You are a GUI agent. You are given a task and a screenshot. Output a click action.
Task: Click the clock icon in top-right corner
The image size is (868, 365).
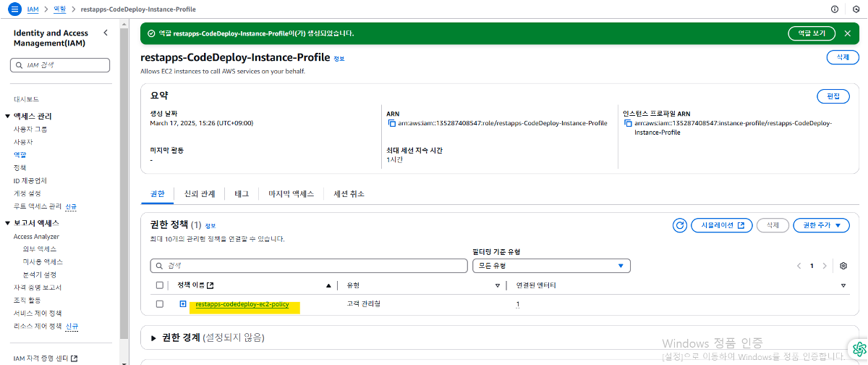tap(856, 9)
